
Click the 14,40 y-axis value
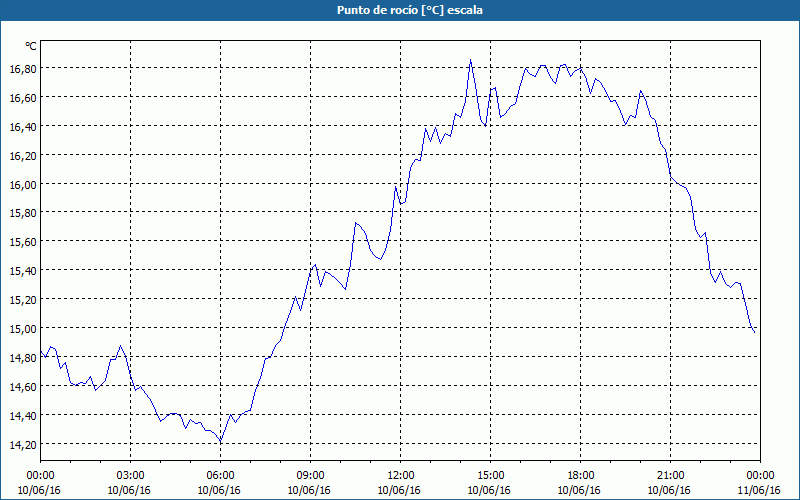(x=23, y=416)
